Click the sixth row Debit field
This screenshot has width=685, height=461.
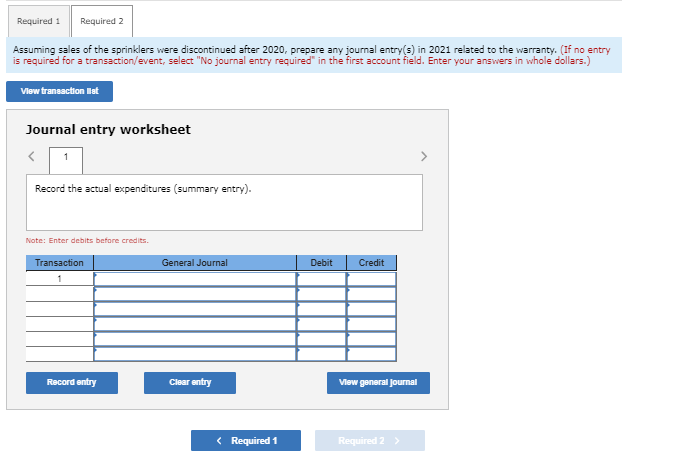click(x=322, y=354)
